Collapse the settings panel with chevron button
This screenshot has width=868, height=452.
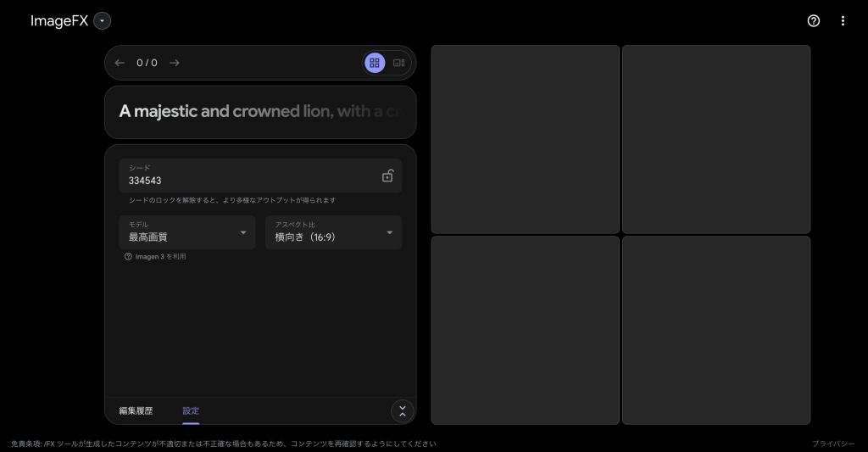(x=403, y=411)
